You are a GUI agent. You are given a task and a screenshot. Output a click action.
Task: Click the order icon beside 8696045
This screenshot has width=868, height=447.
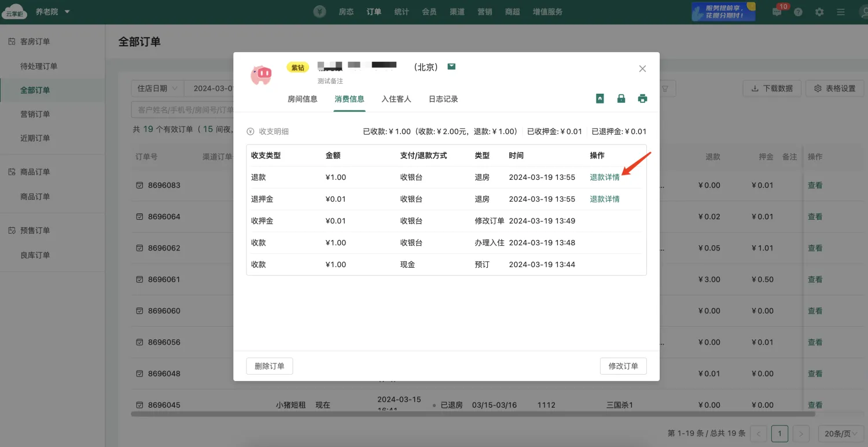point(139,405)
